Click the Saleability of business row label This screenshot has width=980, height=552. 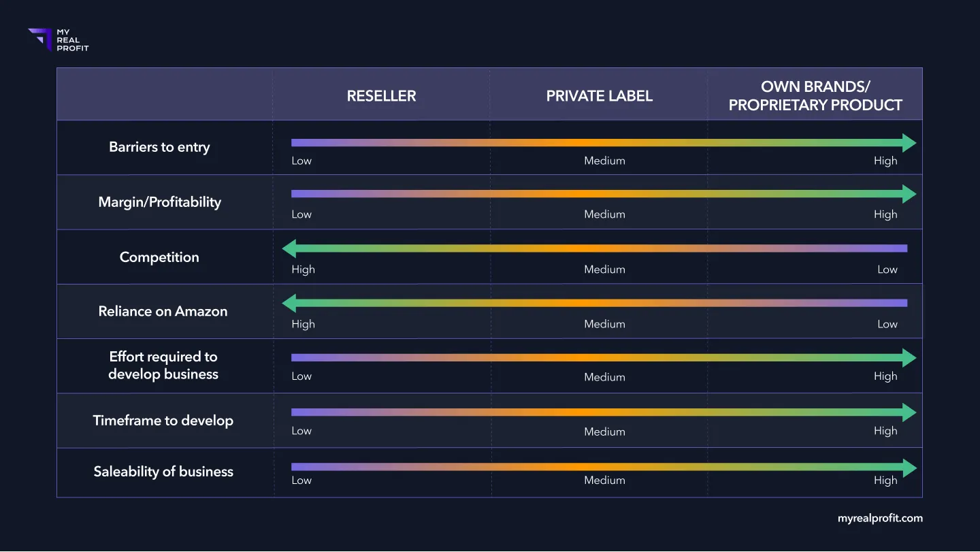pyautogui.click(x=163, y=472)
